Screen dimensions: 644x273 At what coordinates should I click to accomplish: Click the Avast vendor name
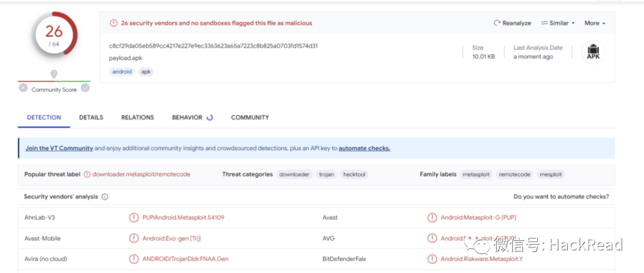pyautogui.click(x=330, y=218)
